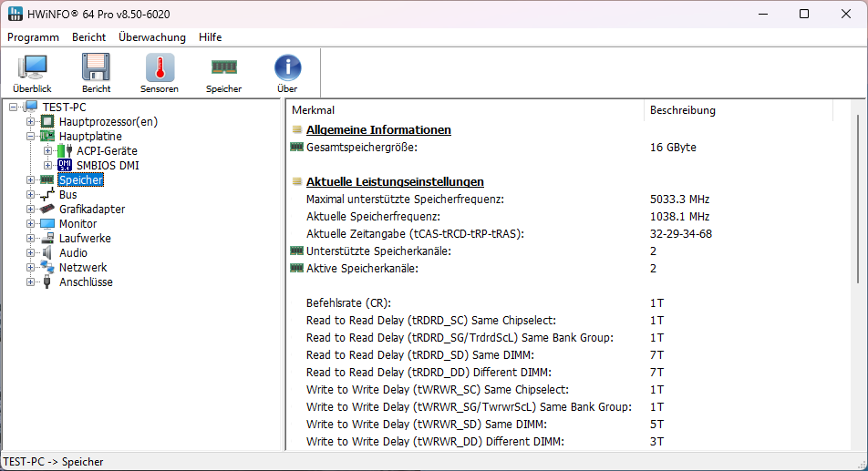
Task: Open the Programm menu
Action: click(33, 37)
